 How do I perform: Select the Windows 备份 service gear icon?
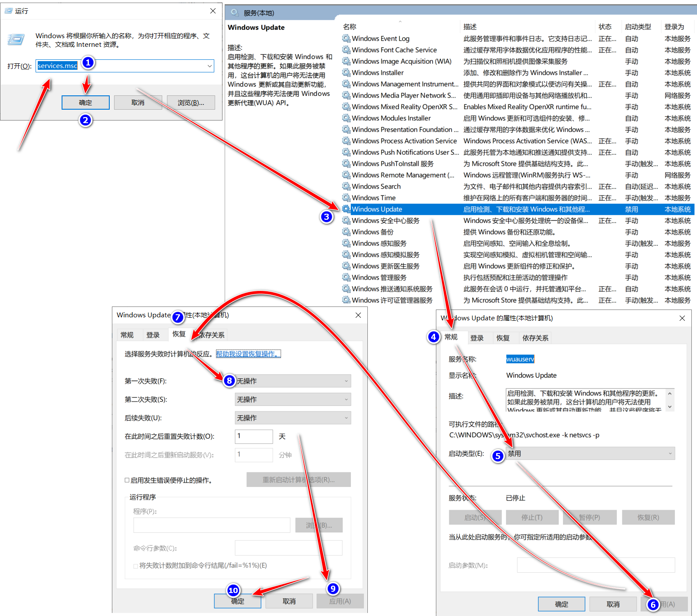pos(346,232)
